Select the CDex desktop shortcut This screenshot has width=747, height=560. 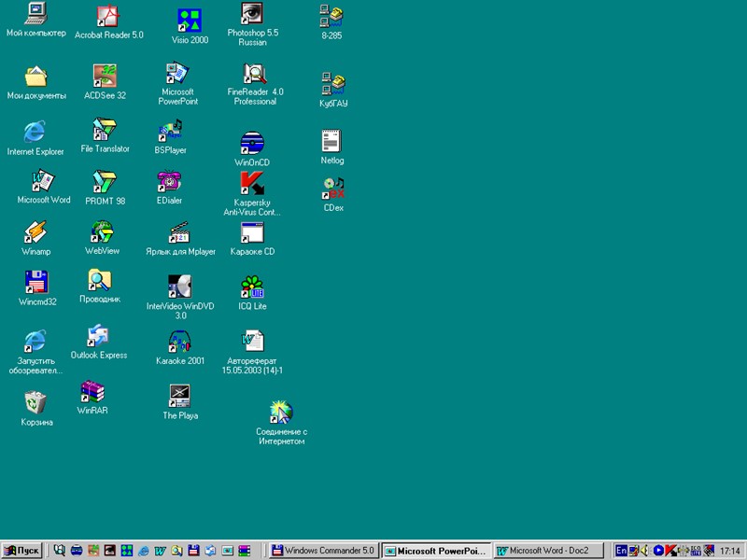[333, 189]
